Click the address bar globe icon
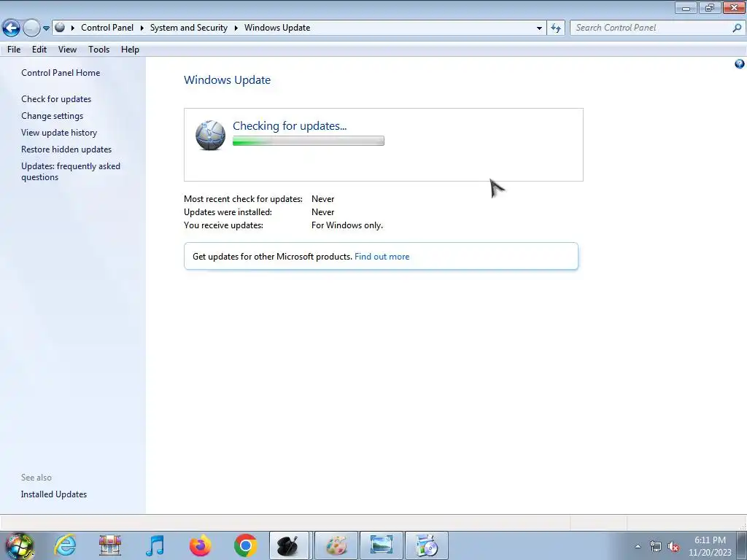747x560 pixels. tap(60, 28)
